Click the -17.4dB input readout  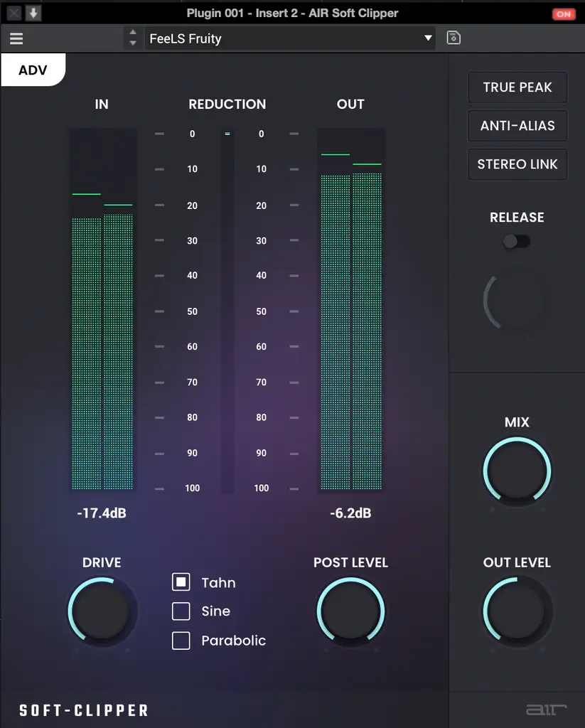click(x=102, y=513)
